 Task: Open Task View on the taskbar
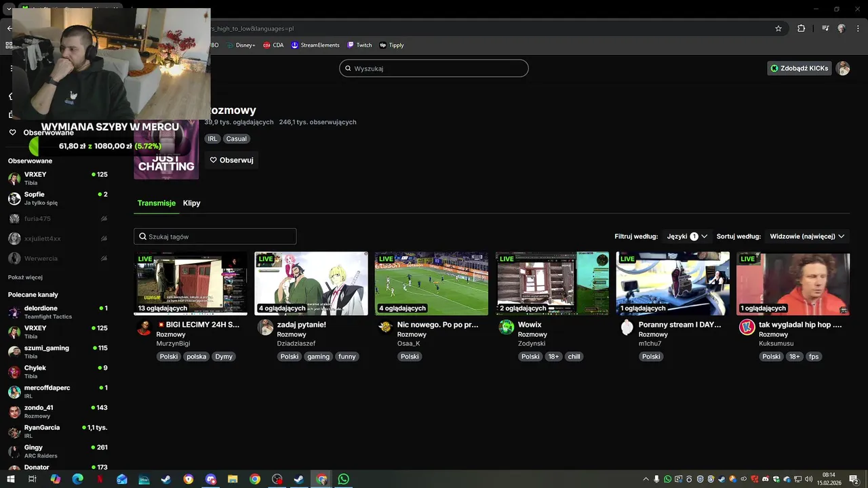pyautogui.click(x=32, y=479)
